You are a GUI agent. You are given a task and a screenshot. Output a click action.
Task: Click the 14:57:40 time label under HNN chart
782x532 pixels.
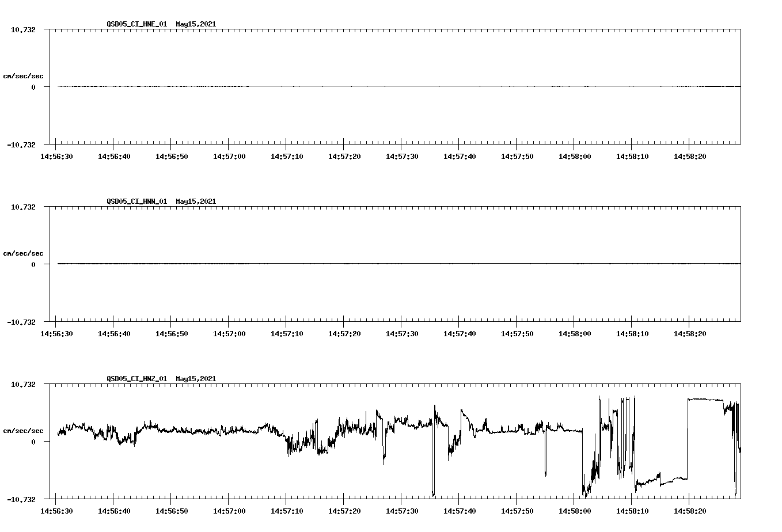tap(459, 333)
